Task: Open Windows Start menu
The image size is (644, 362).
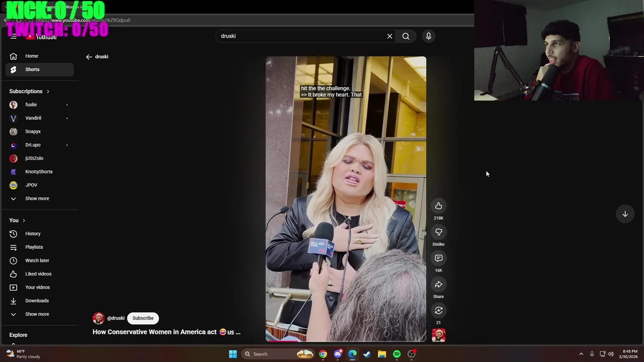Action: click(x=232, y=354)
